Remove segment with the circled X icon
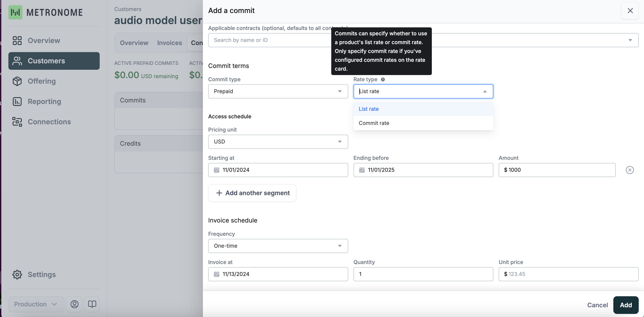This screenshot has height=317, width=644. 629,170
